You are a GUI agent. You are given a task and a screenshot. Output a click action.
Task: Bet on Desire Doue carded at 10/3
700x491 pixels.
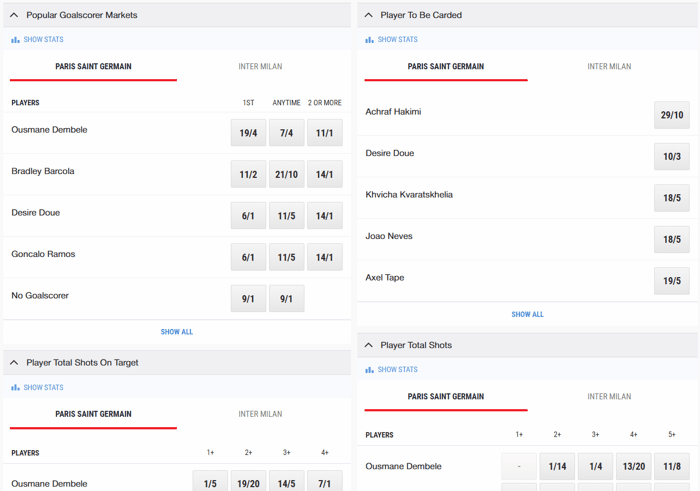tap(672, 157)
